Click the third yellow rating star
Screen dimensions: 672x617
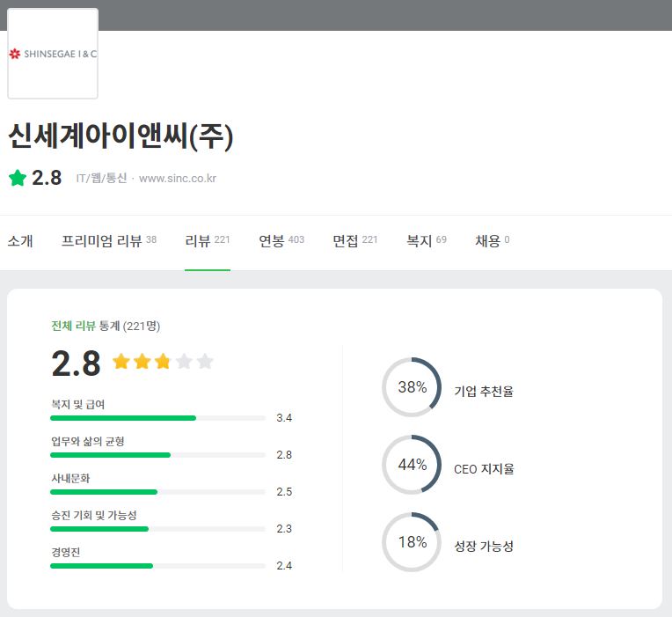pos(163,362)
